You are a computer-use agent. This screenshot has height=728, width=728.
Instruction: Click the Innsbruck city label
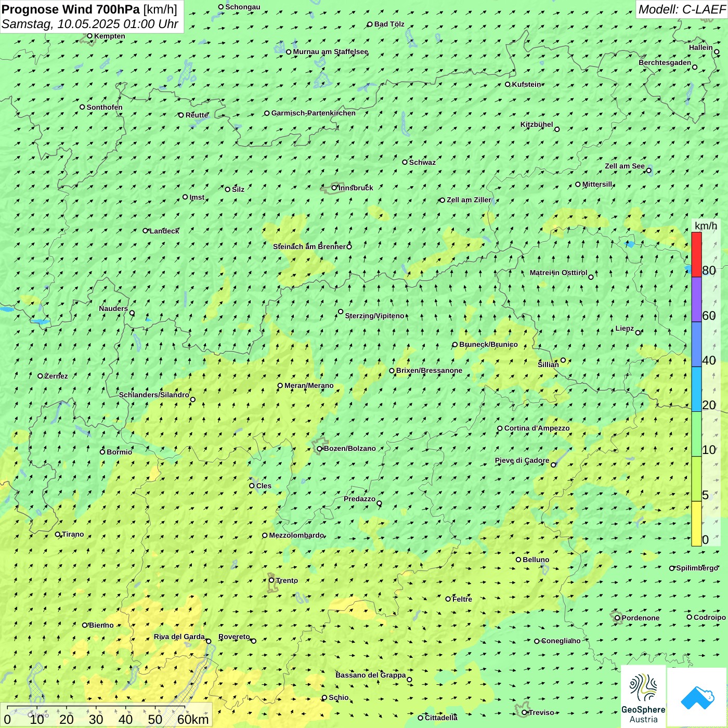point(356,188)
